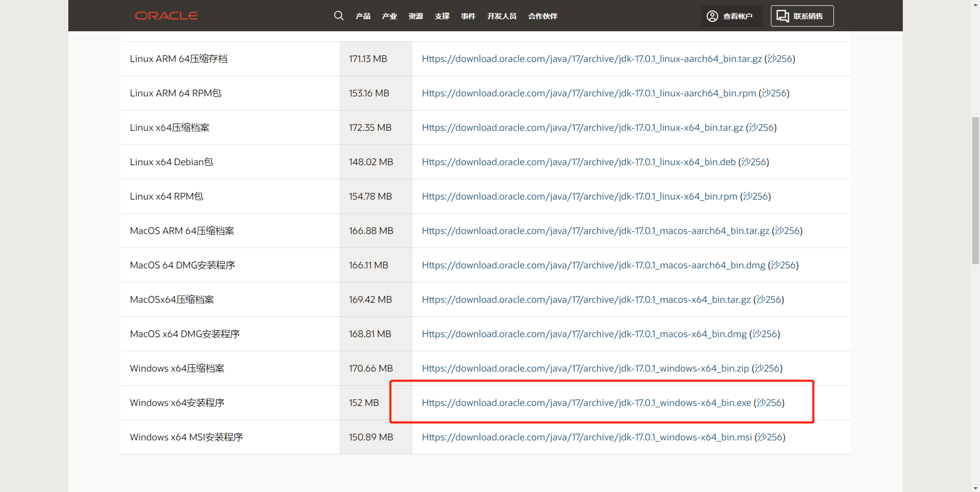Download jdk-17.0.1_macos-aarch64_bin.dmg link

point(594,265)
